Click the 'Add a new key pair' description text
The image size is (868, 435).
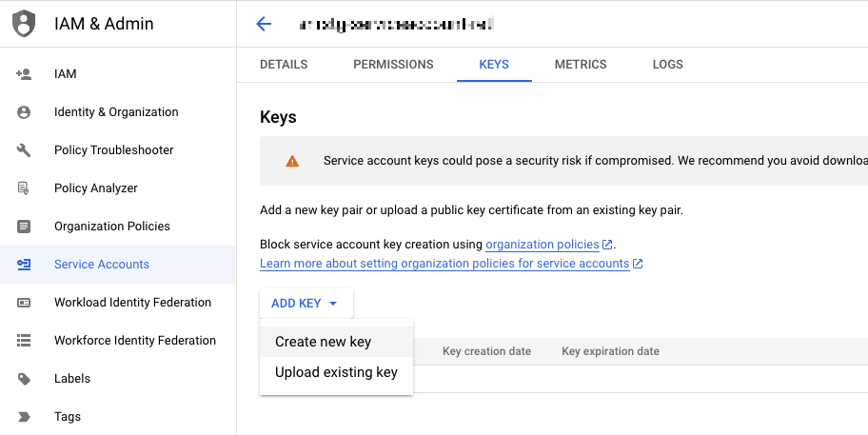tap(471, 211)
